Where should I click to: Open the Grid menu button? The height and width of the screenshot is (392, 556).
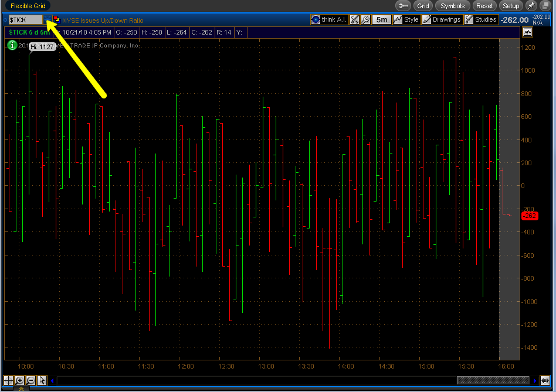click(423, 6)
